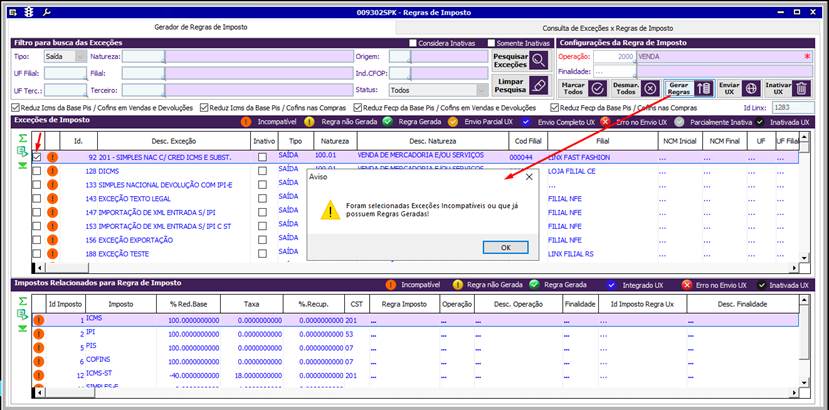Click the sigma icon beside Impostos Relacionados grid

pyautogui.click(x=22, y=302)
